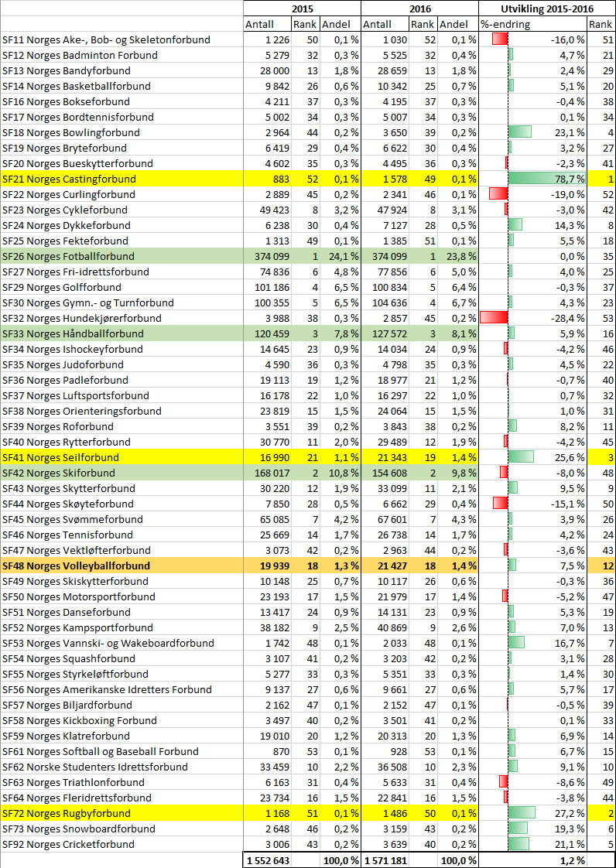Screen dimensions: 616x868
Task: Click the SF26 Norges Fotballforbund row label
Action: click(68, 256)
